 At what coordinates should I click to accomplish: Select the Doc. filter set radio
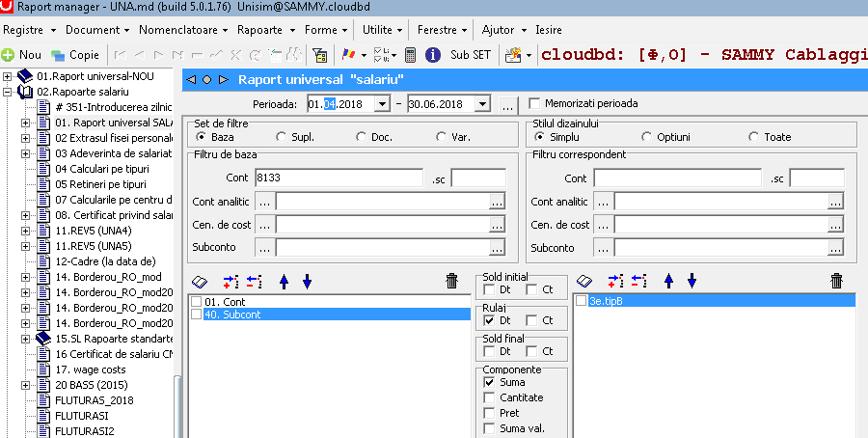pyautogui.click(x=362, y=137)
